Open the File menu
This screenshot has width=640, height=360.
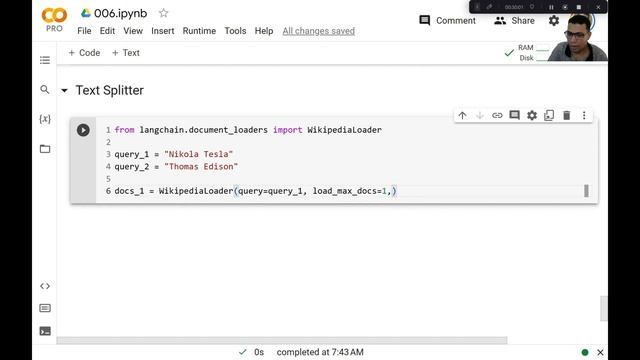84,31
